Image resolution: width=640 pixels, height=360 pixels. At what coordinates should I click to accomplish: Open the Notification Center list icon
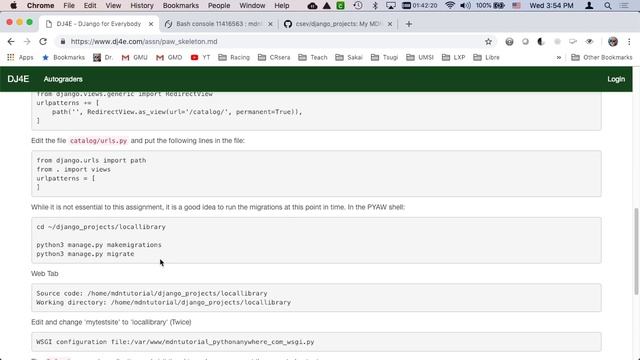[x=624, y=6]
